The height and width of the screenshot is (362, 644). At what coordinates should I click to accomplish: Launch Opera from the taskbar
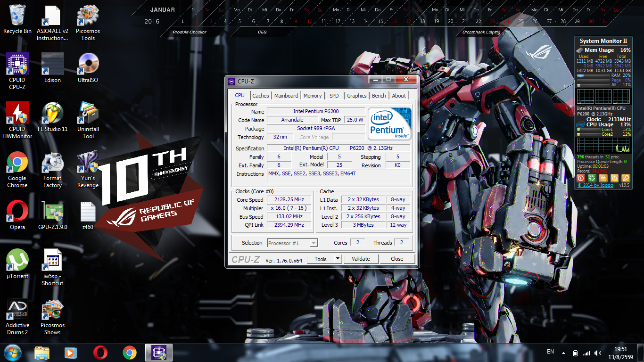tap(100, 353)
